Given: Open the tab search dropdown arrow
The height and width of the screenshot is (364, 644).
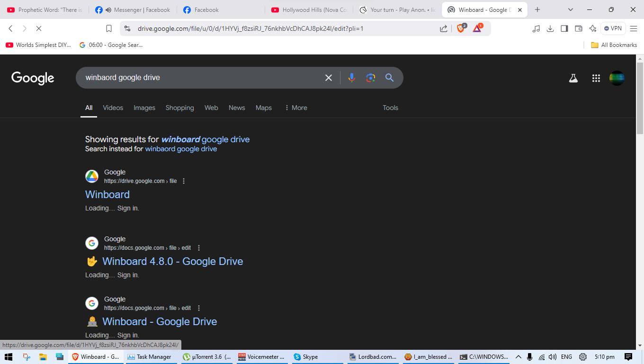Looking at the screenshot, I should coord(570,9).
